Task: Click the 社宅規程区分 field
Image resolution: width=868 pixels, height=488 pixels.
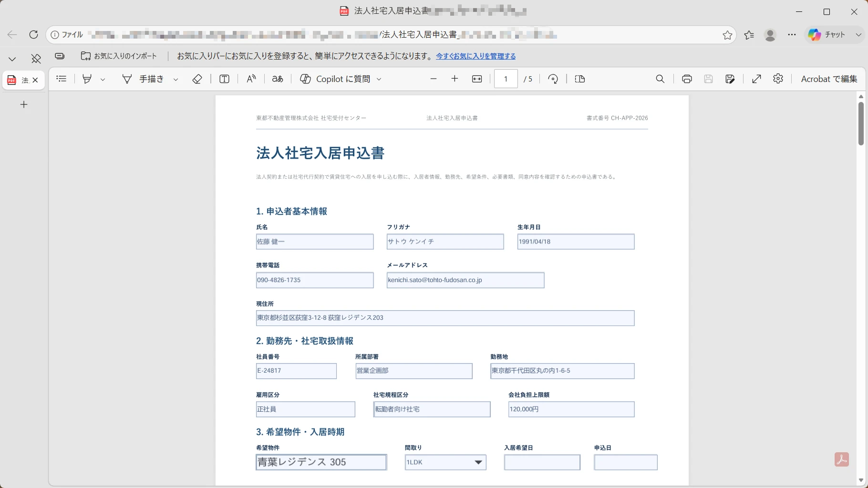Action: [x=432, y=409]
